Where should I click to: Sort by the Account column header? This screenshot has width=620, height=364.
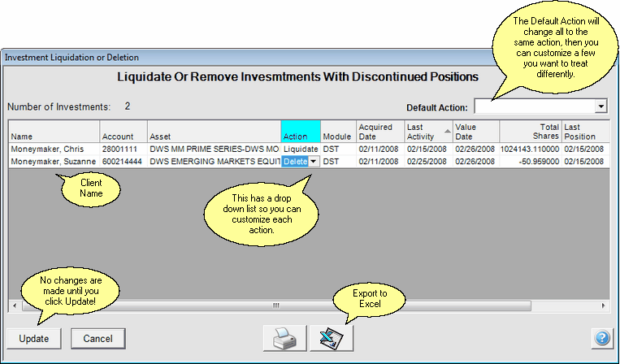pyautogui.click(x=124, y=132)
